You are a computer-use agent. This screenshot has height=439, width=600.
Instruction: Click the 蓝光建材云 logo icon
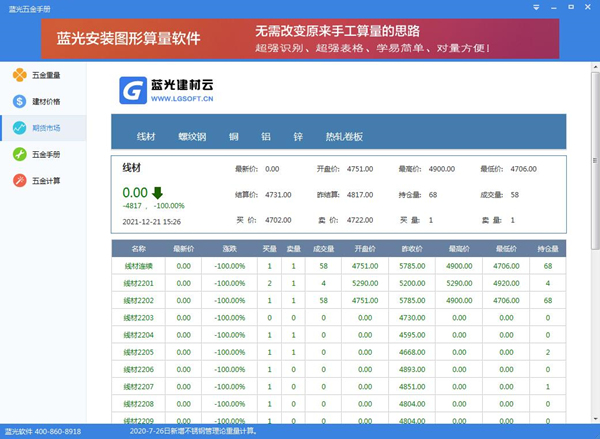(133, 92)
